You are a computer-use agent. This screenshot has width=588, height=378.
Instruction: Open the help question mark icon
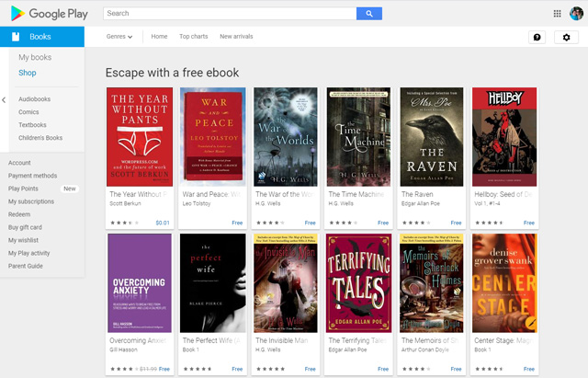(537, 37)
